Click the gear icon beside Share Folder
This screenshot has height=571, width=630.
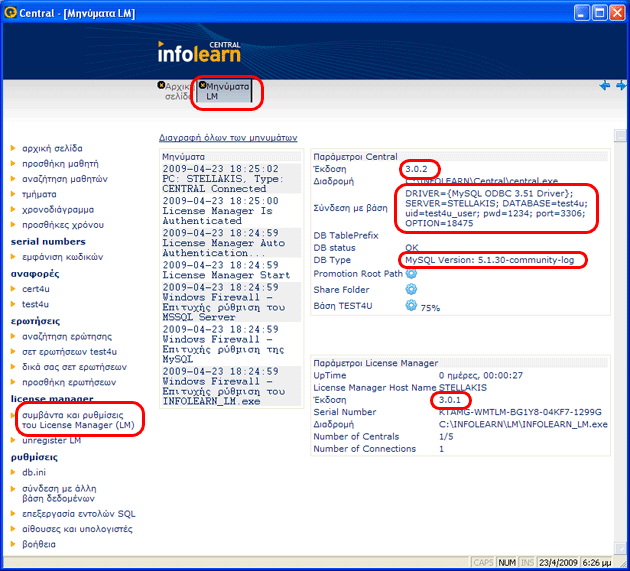tap(411, 289)
